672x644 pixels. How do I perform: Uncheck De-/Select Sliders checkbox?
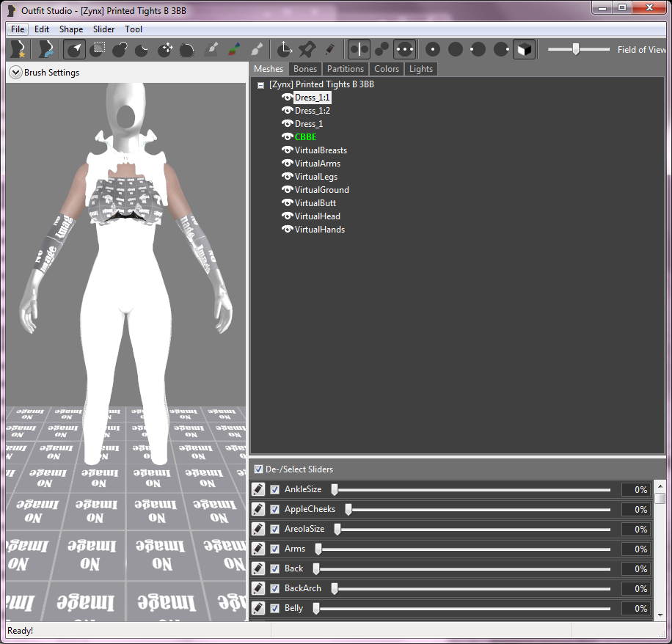coord(258,469)
